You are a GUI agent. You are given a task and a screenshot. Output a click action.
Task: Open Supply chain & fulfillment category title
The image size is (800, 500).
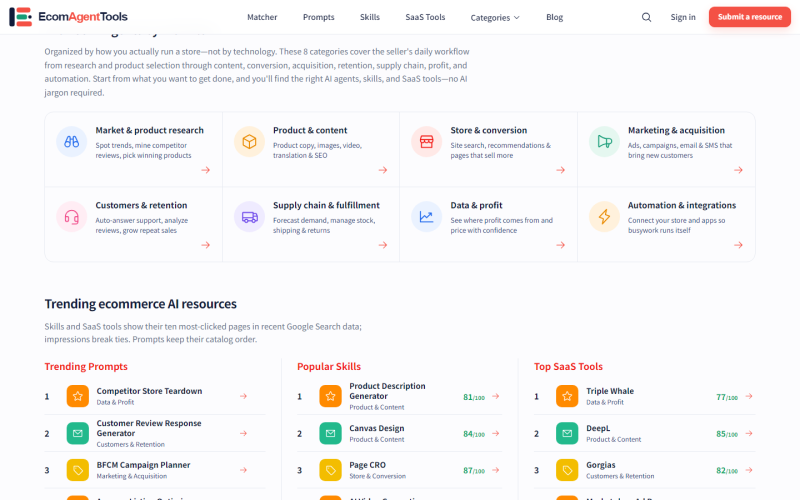click(327, 205)
